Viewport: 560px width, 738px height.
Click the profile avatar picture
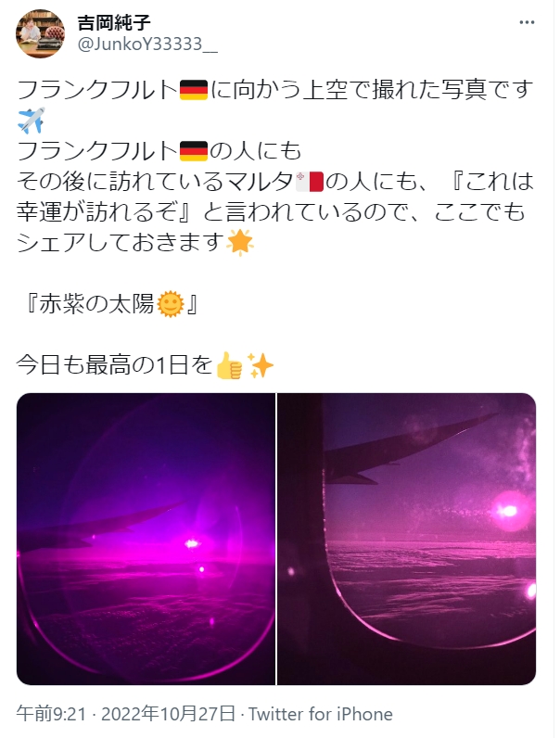pos(41,33)
